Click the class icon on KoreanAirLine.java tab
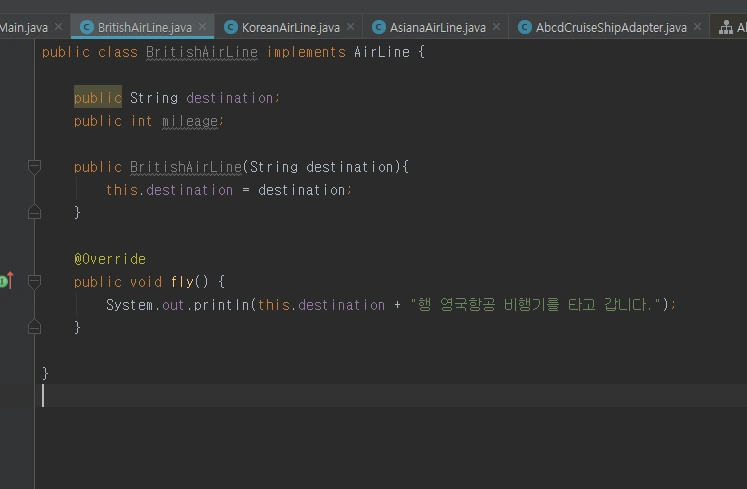The height and width of the screenshot is (489, 747). 231,27
